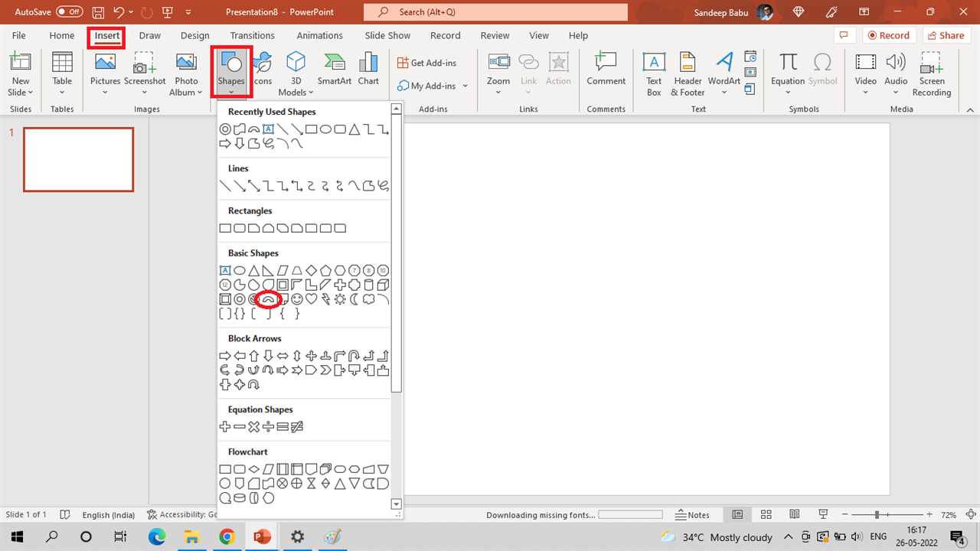This screenshot has width=980, height=551.
Task: Select slide 1 thumbnail
Action: point(79,159)
